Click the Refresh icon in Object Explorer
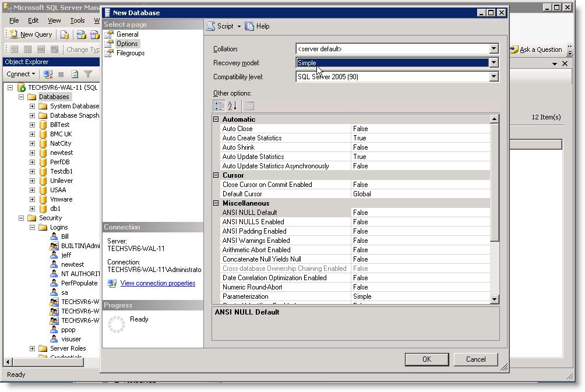The width and height of the screenshot is (585, 392). pyautogui.click(x=75, y=74)
